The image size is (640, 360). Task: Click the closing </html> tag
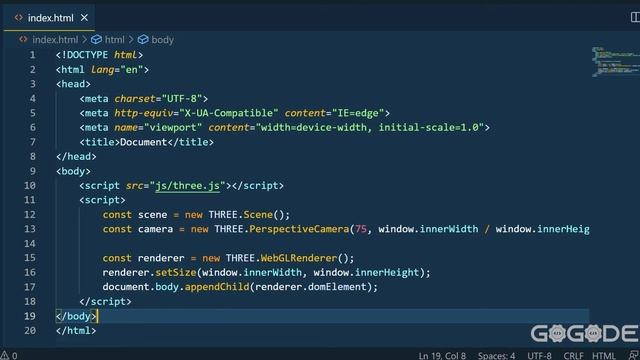click(76, 330)
